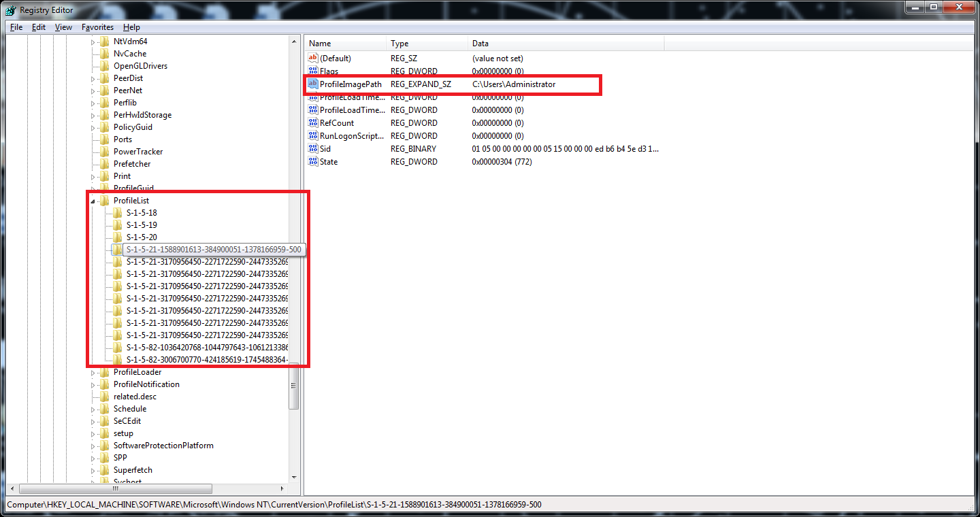Click the Print folder icon

coord(104,176)
